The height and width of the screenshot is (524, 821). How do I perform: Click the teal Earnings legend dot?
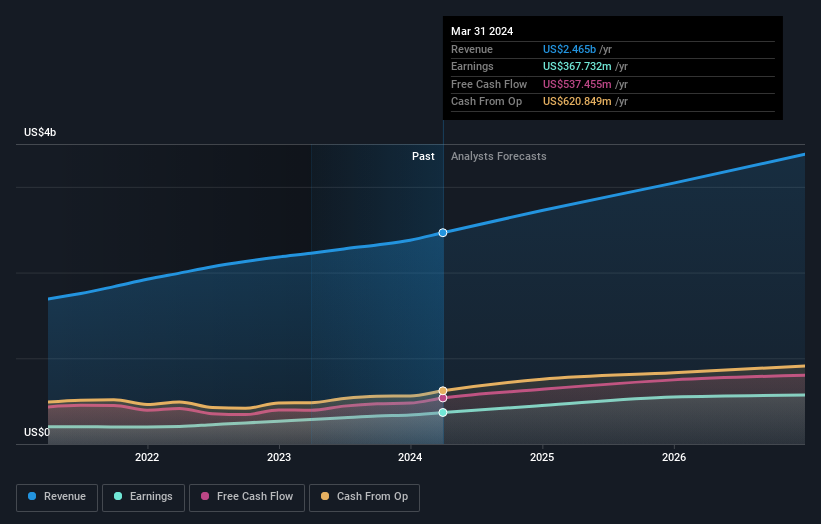118,496
